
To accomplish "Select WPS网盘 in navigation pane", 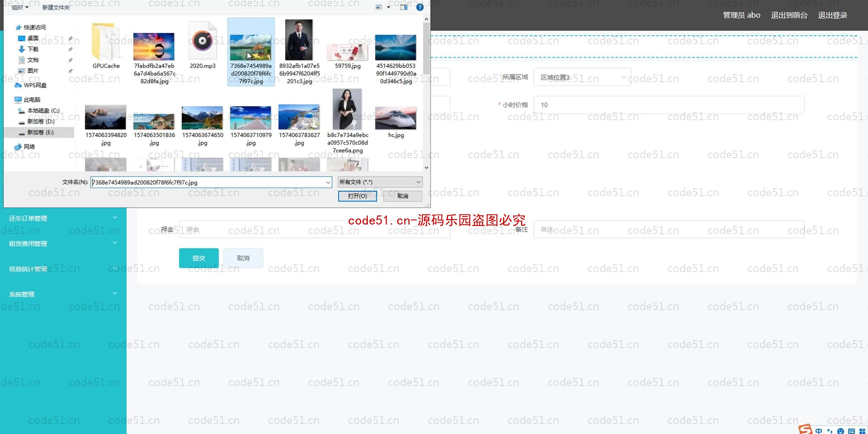I will point(31,85).
